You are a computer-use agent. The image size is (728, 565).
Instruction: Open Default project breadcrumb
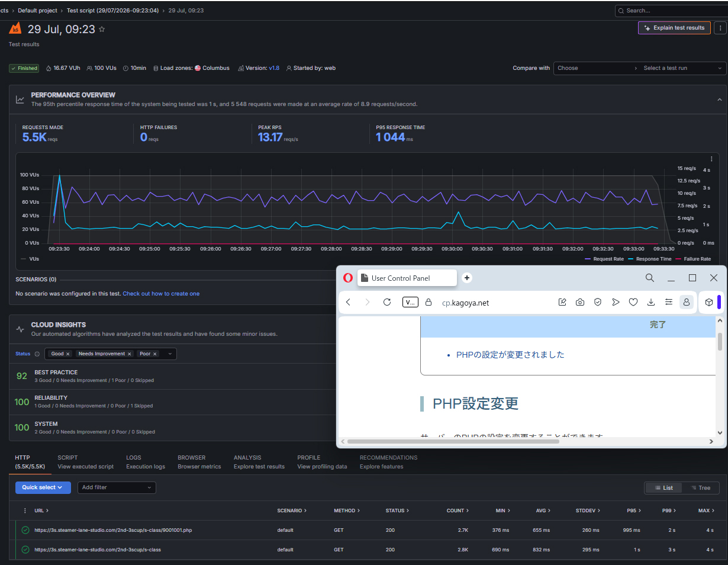(x=38, y=11)
